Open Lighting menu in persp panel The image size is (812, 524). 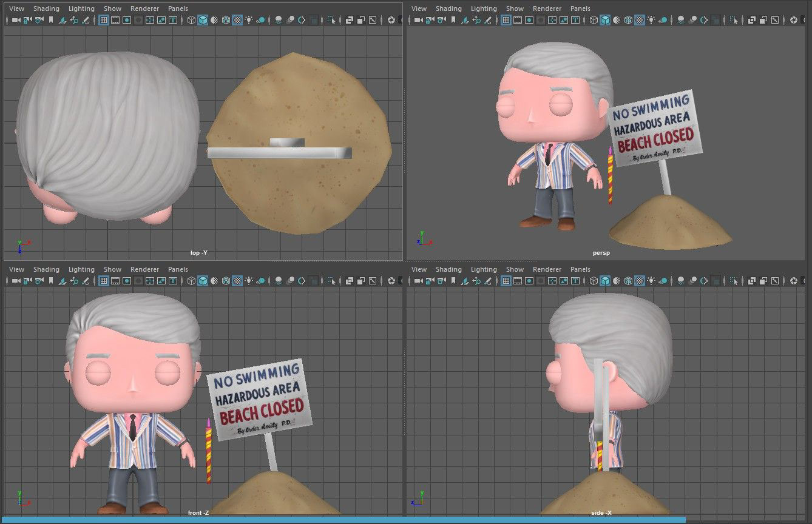[484, 8]
